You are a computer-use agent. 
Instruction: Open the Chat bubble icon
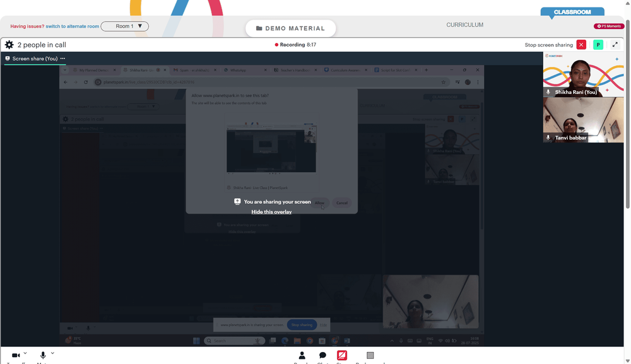[x=322, y=355]
